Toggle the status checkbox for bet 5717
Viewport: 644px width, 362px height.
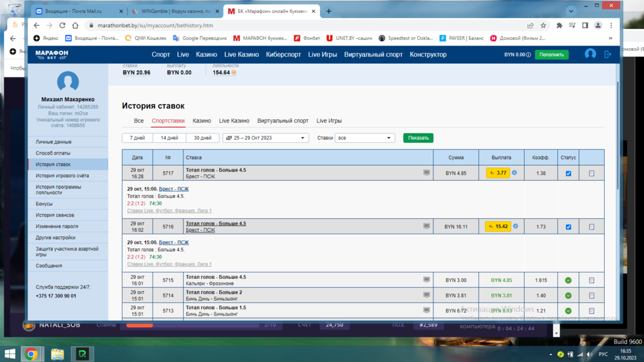pyautogui.click(x=568, y=173)
